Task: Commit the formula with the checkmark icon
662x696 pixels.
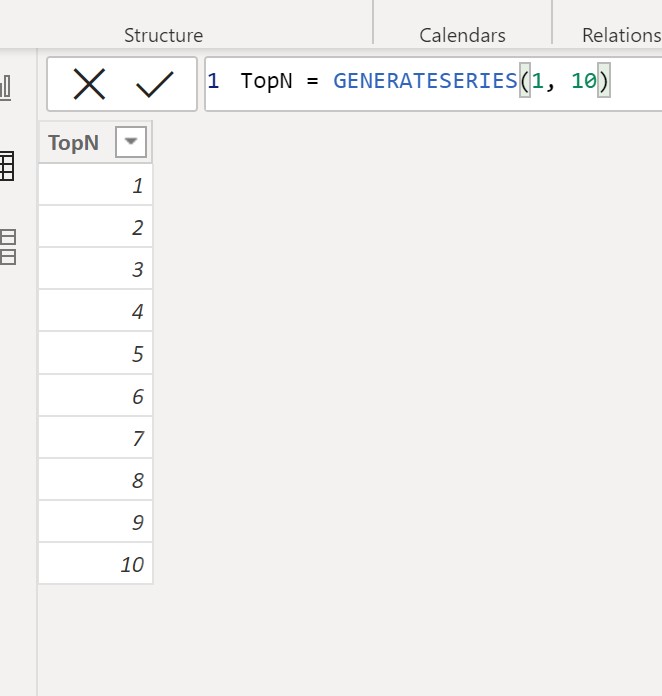Action: pyautogui.click(x=155, y=84)
